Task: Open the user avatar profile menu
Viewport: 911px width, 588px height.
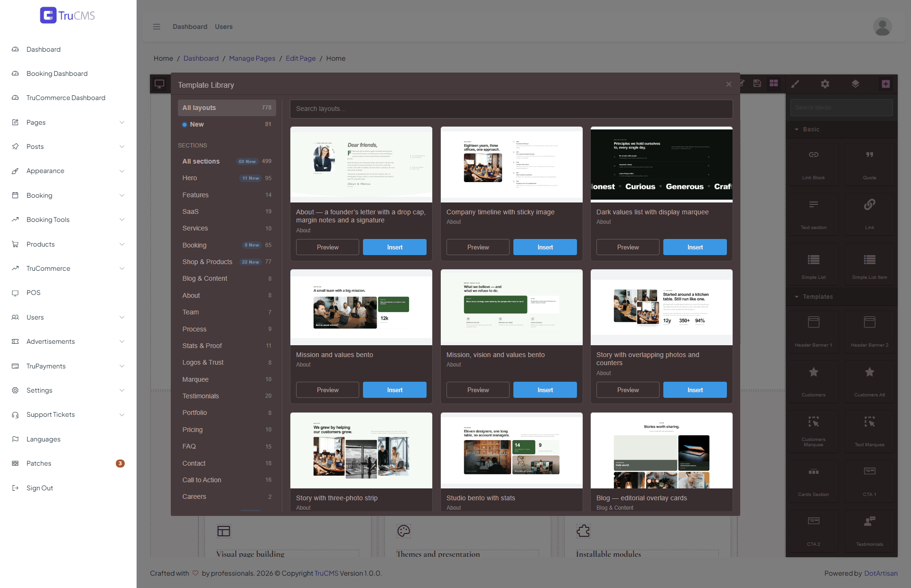Action: (882, 27)
